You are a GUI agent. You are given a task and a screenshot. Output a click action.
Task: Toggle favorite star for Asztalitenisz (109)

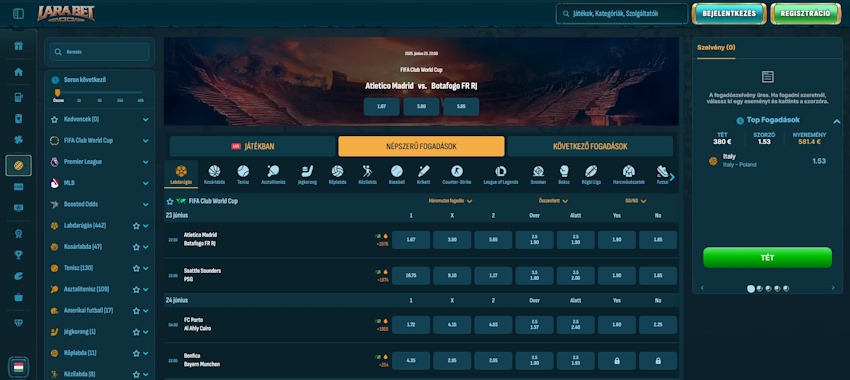tap(136, 289)
